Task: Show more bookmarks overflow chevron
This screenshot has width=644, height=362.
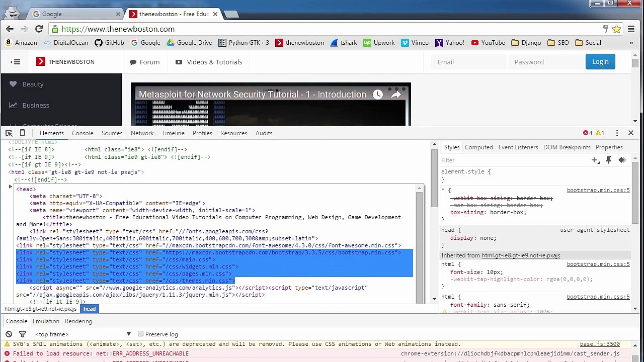Action: [x=631, y=43]
